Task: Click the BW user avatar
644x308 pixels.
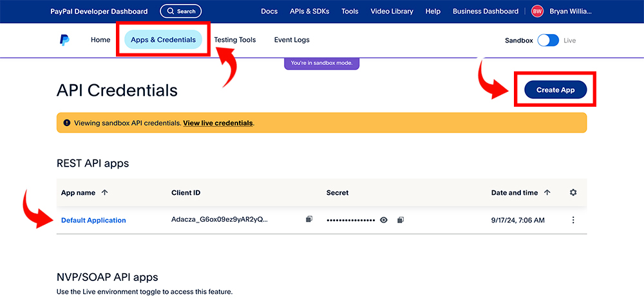Action: coord(537,12)
